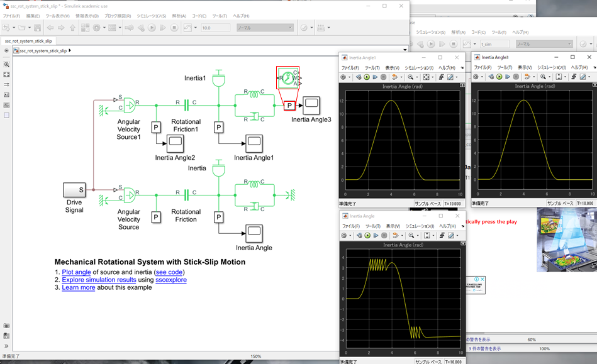Click the Print icon in Inertia Angle scope
Screen dimensions: 597x364
345,236
